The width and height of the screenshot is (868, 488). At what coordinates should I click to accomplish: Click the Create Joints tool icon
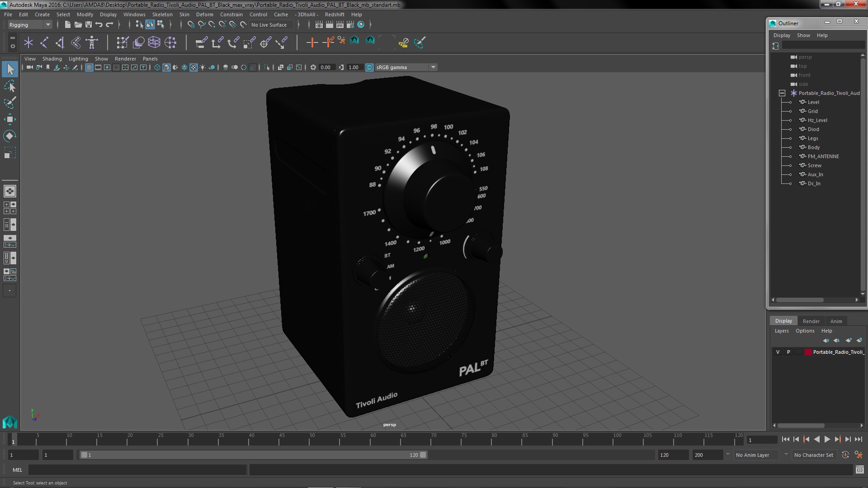coord(44,42)
